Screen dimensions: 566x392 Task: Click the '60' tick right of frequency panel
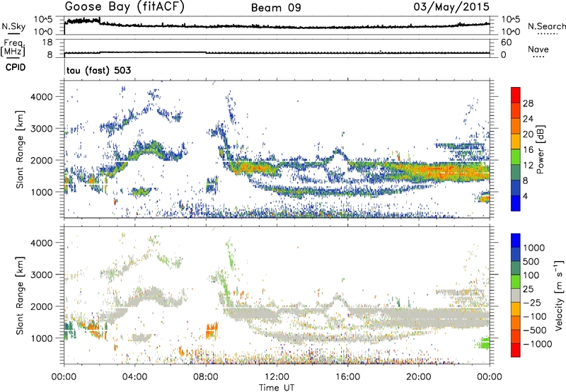pos(507,42)
